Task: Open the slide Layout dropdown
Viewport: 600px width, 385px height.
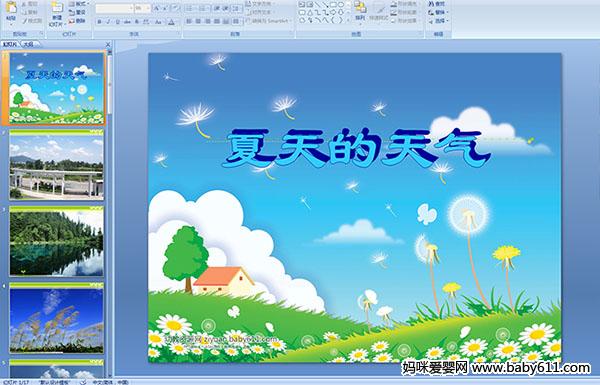Action: coord(79,4)
